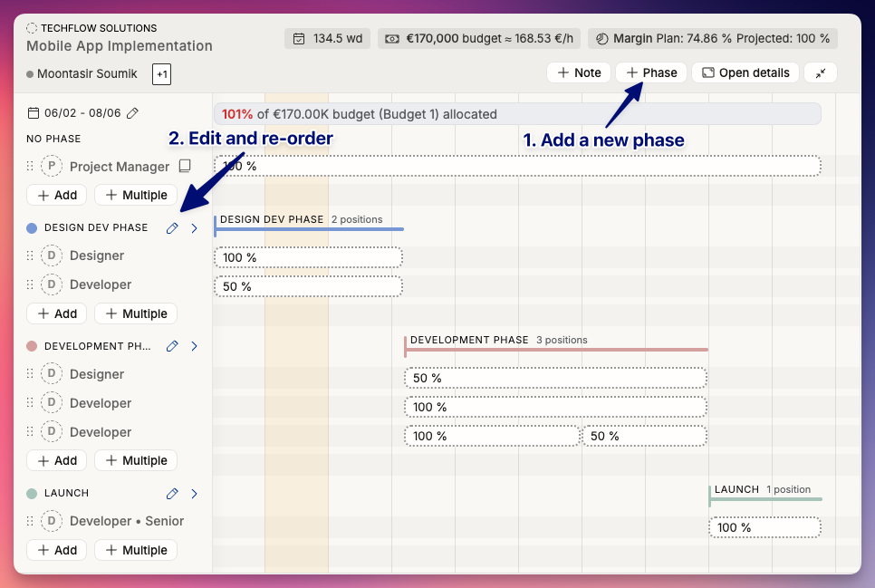Select Launch Developer 100 % allocation bar

pyautogui.click(x=765, y=527)
